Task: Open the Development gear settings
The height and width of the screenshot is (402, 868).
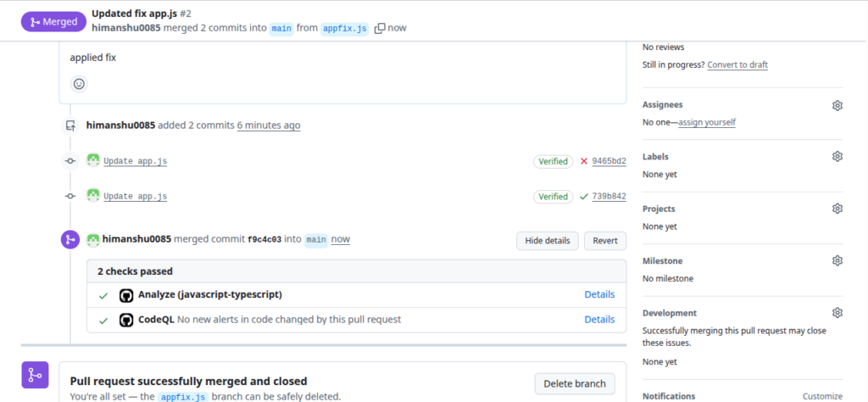Action: pyautogui.click(x=837, y=313)
